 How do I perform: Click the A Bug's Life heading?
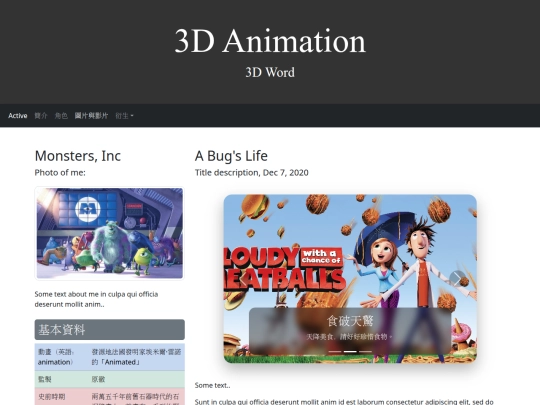point(231,156)
